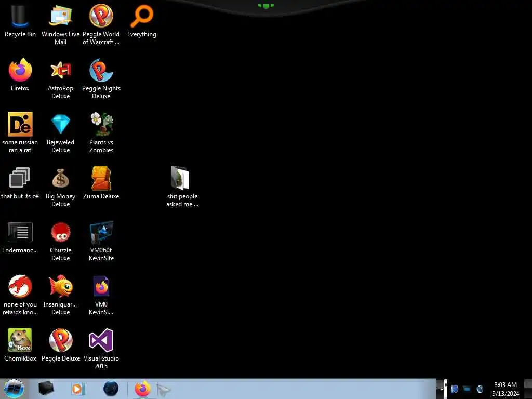This screenshot has height=399, width=532.
Task: Click the black box icon in taskbar
Action: click(46, 389)
